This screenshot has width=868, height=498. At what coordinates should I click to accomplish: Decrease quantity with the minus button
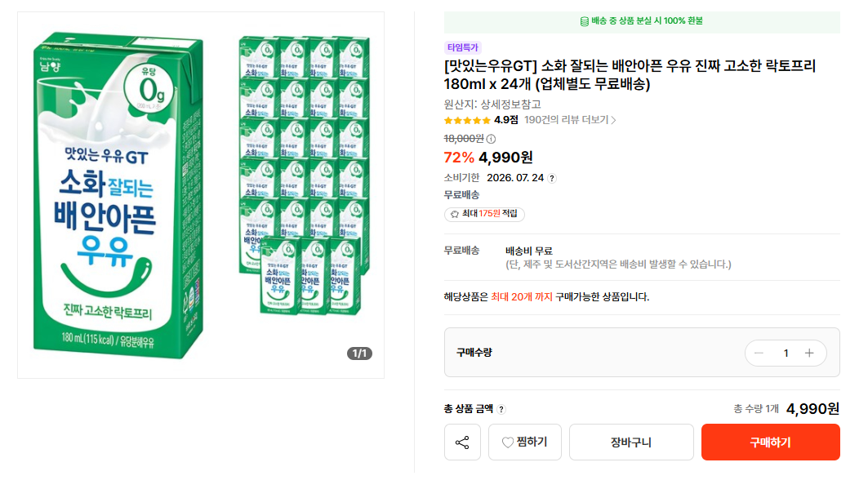pyautogui.click(x=759, y=353)
